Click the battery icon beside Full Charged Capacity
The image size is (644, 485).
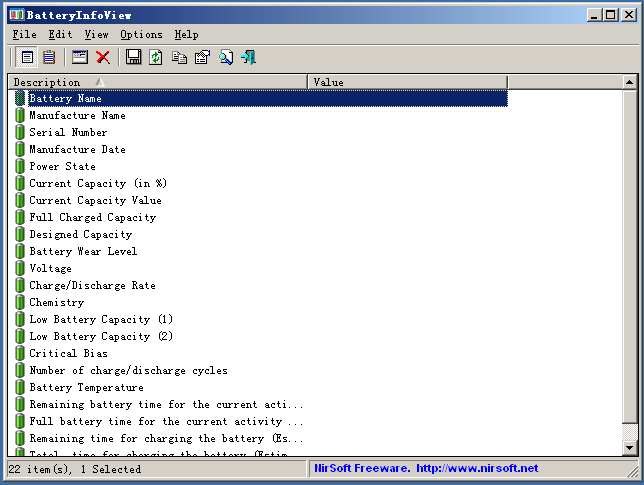point(20,217)
